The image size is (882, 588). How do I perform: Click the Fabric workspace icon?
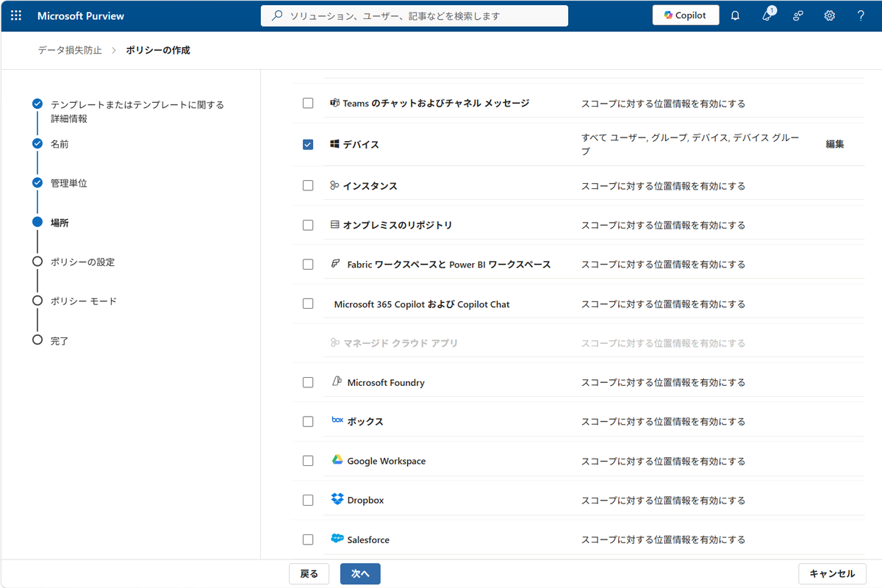(336, 264)
